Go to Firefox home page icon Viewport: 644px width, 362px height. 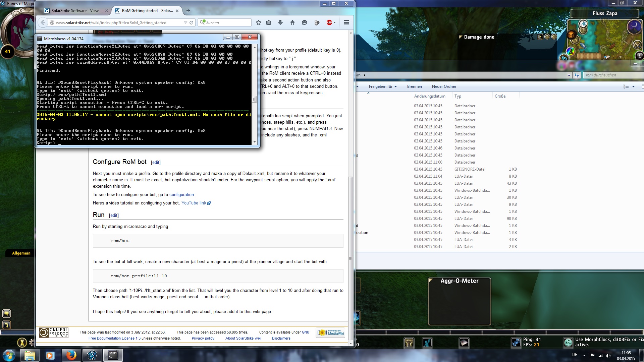pyautogui.click(x=292, y=22)
